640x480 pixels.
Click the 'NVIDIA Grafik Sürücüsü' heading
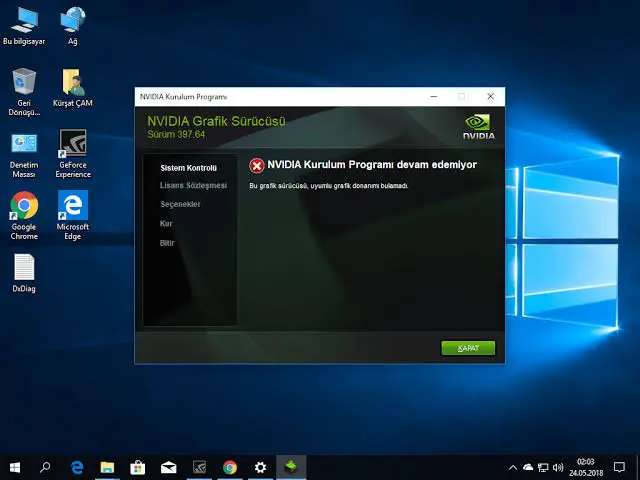(x=216, y=121)
